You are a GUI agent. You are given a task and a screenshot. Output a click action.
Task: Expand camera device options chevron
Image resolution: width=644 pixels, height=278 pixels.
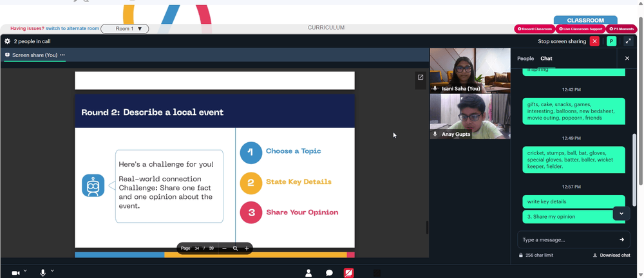pos(25,271)
